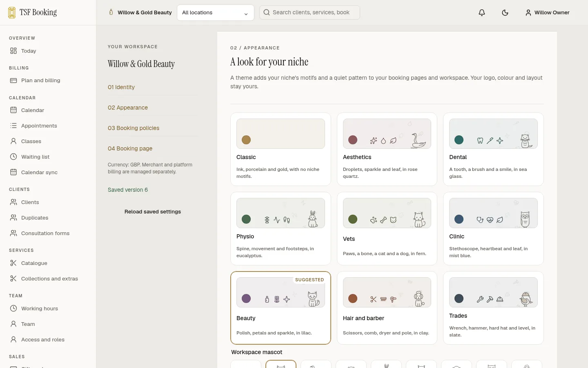
Task: Select the Trades theme thumbnail
Action: pos(493,292)
